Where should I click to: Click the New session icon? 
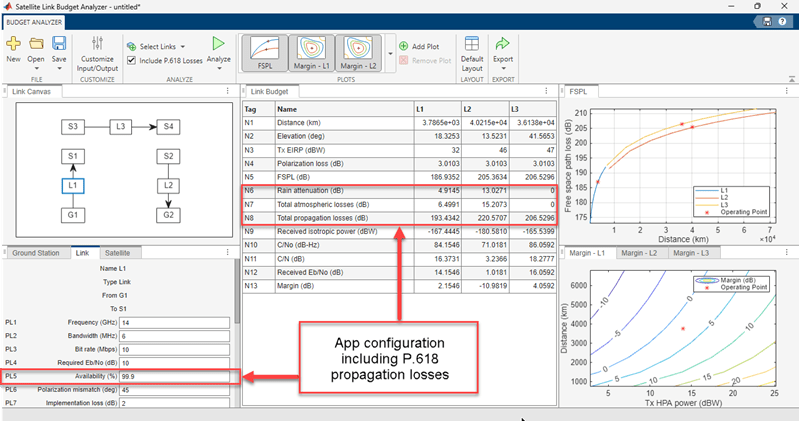click(x=13, y=44)
